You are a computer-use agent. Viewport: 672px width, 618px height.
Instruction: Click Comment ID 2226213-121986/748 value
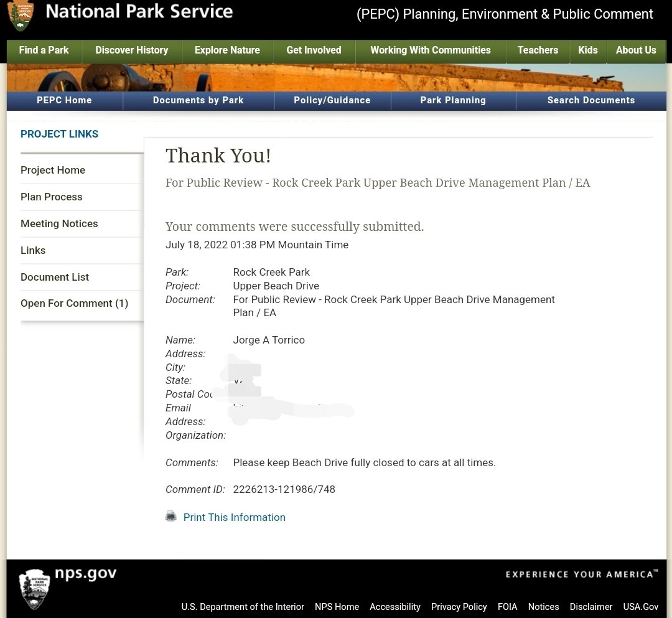click(284, 489)
